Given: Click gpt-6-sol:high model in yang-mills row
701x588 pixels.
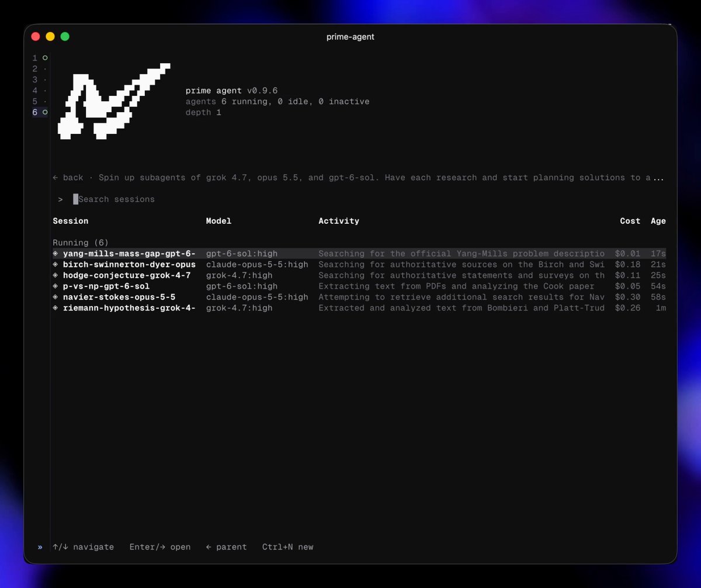Looking at the screenshot, I should pyautogui.click(x=242, y=254).
